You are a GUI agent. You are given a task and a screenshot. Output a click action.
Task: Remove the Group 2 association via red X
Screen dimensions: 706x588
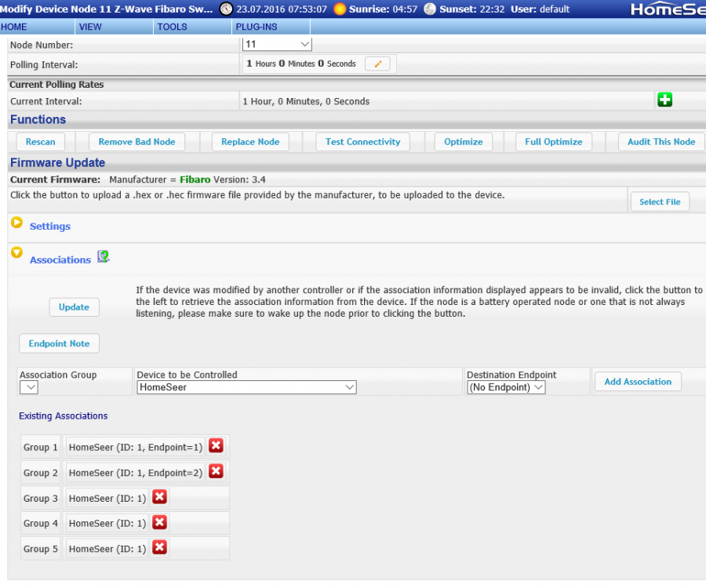216,471
